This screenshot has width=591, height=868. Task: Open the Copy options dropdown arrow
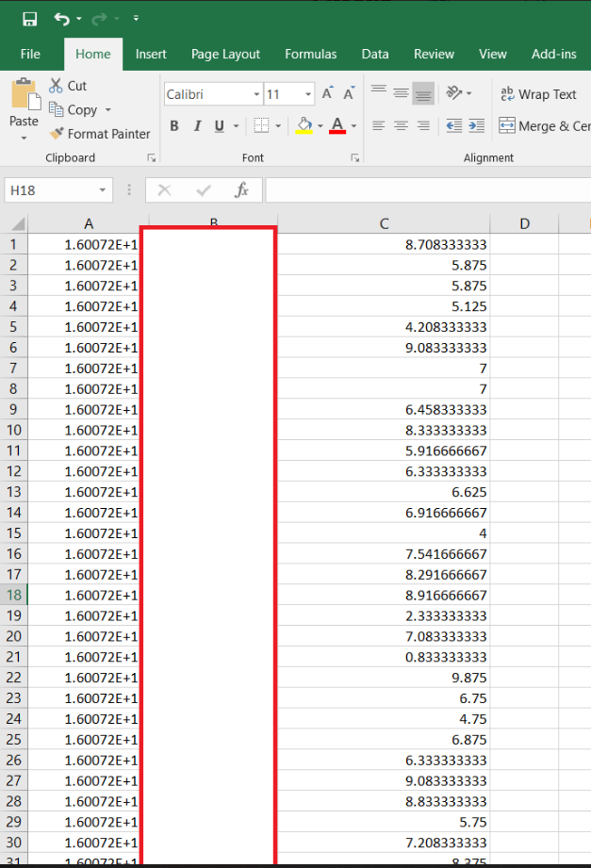[x=108, y=109]
